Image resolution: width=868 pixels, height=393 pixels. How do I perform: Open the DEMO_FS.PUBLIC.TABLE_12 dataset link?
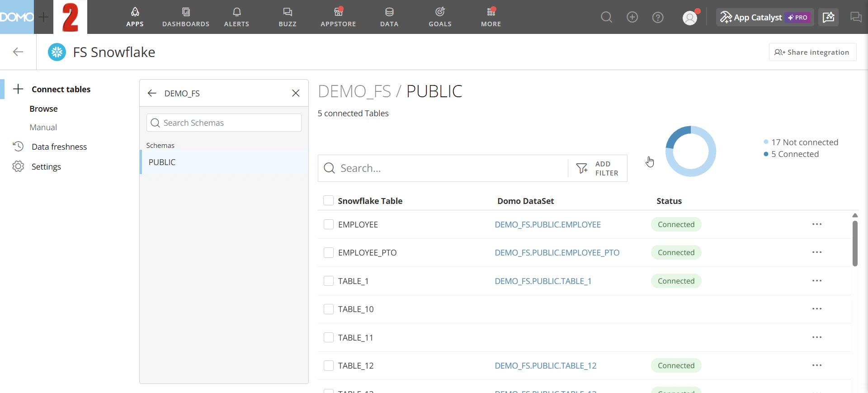546,366
